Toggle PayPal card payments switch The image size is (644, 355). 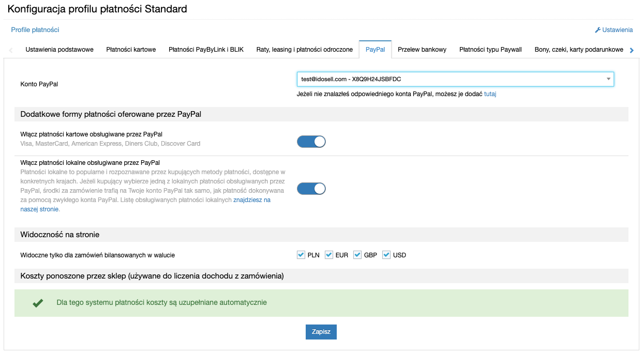click(311, 142)
